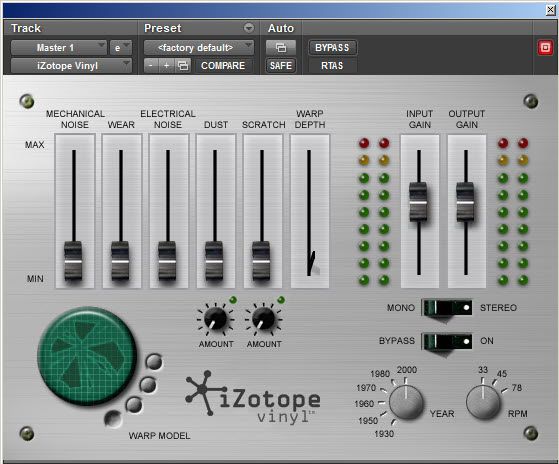Click the COMPARE button
559x464 pixels.
pos(223,66)
